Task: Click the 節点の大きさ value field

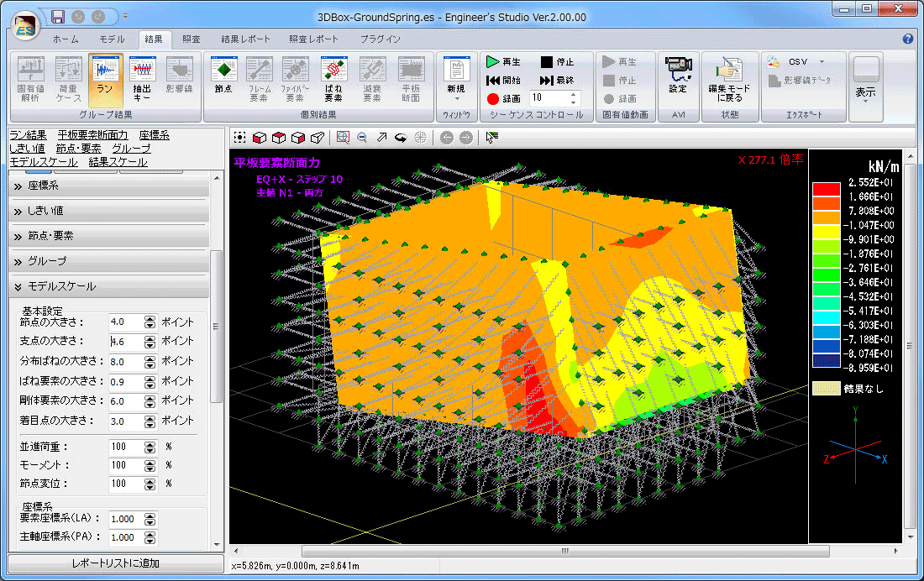Action: [x=125, y=322]
